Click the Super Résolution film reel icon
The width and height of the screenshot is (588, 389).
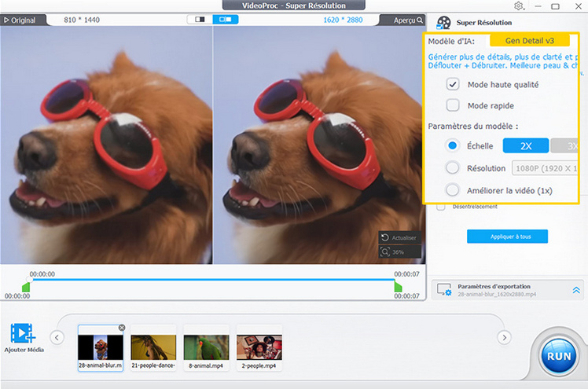tap(443, 23)
